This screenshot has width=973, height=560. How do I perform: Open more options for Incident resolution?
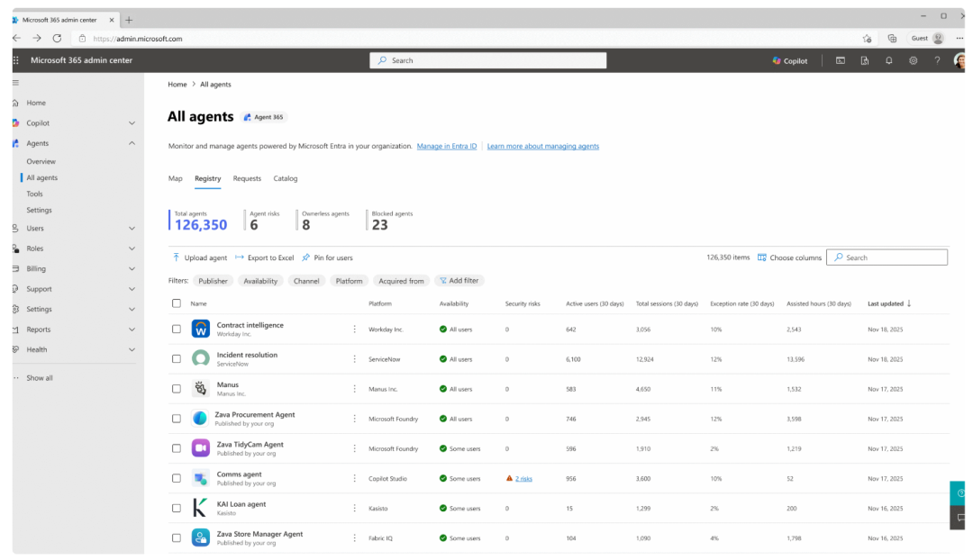[x=354, y=359]
